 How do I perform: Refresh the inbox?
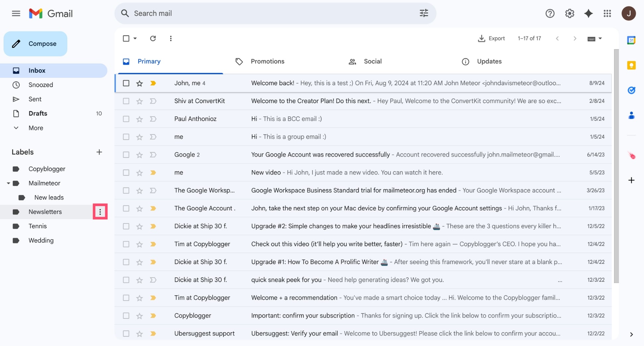pos(153,38)
